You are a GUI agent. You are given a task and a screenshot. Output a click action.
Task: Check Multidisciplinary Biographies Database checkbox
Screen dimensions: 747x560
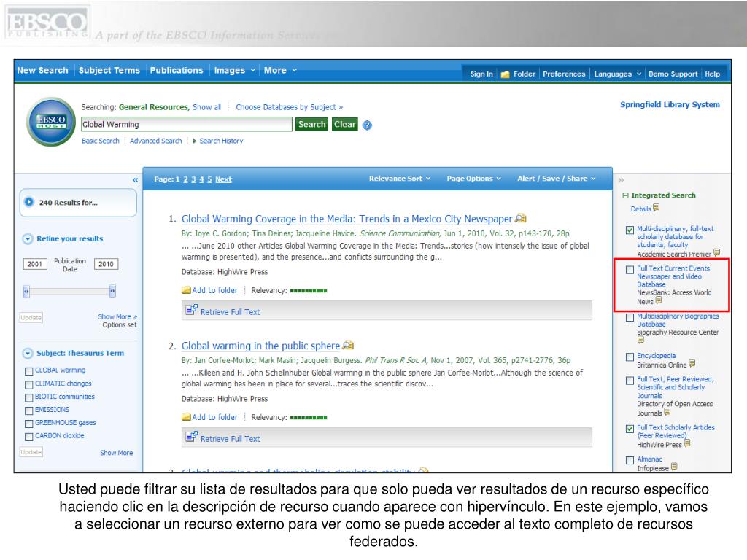(x=630, y=317)
